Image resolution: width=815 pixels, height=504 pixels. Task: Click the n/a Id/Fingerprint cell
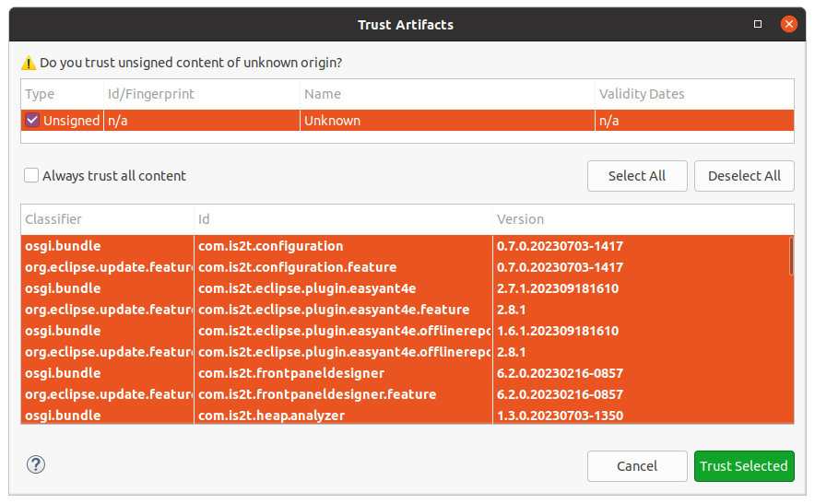202,121
